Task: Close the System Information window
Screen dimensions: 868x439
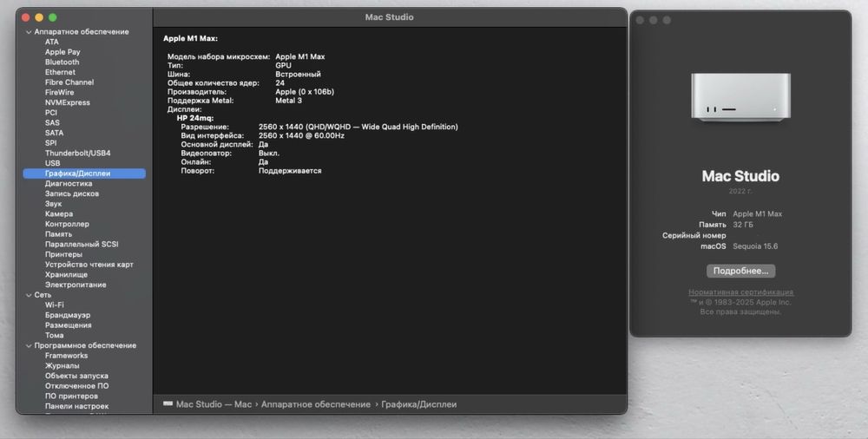Action: click(x=25, y=17)
